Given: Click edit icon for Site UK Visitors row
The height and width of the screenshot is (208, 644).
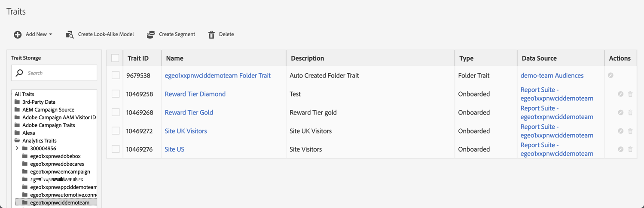Looking at the screenshot, I should pyautogui.click(x=620, y=131).
